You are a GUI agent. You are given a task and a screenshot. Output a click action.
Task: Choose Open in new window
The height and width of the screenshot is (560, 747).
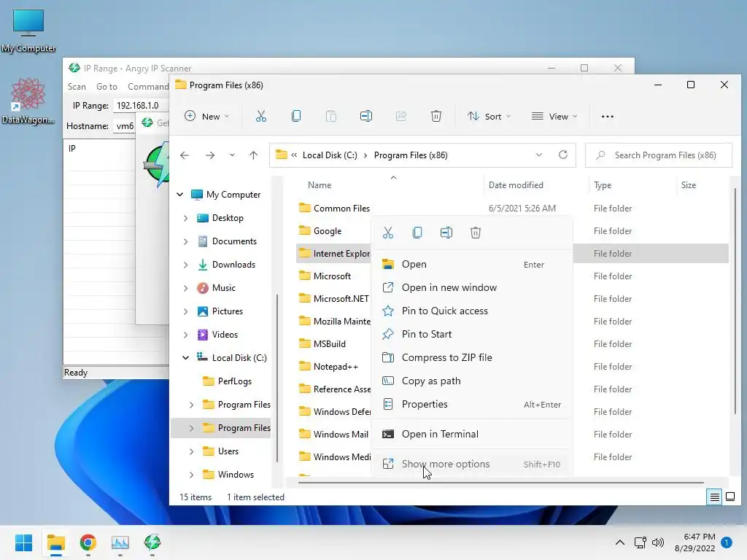tap(472, 287)
